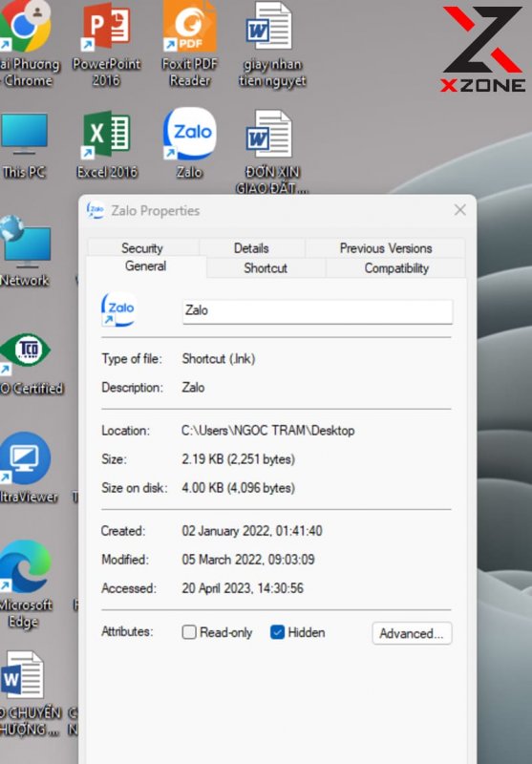Switch to the Details tab
This screenshot has height=764, width=532.
click(x=251, y=248)
